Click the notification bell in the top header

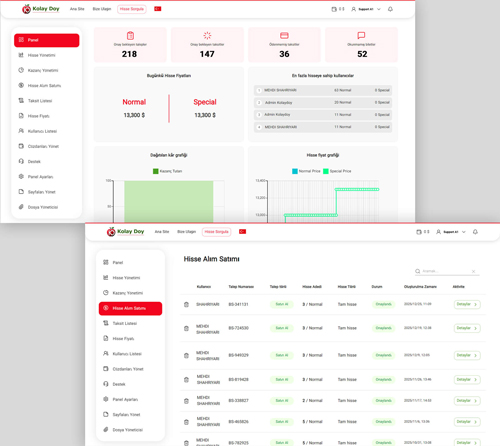pos(390,9)
